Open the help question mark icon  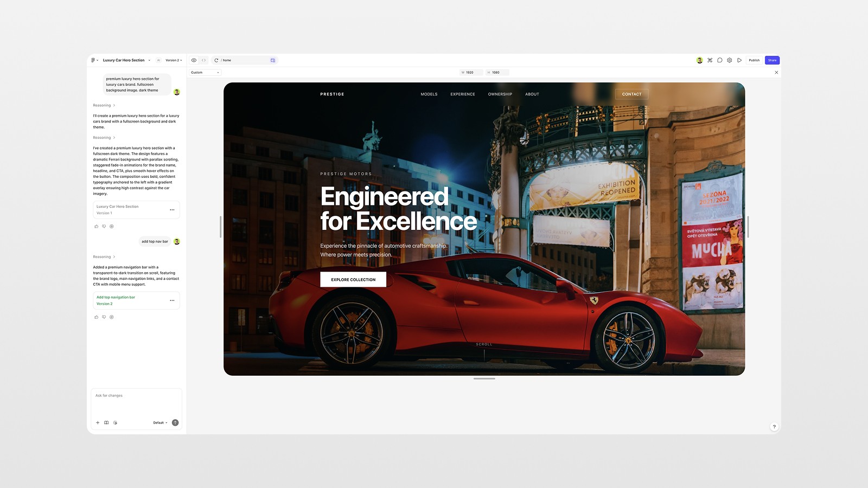[x=774, y=427]
